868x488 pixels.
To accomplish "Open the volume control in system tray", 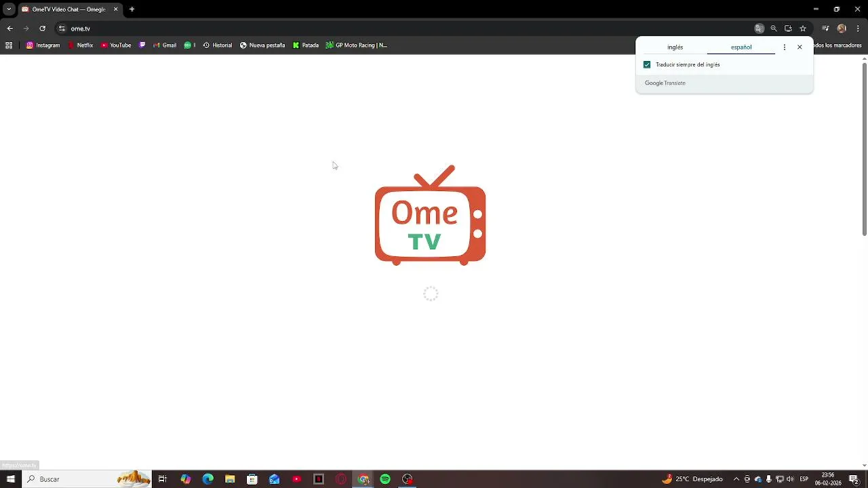I will pyautogui.click(x=790, y=479).
